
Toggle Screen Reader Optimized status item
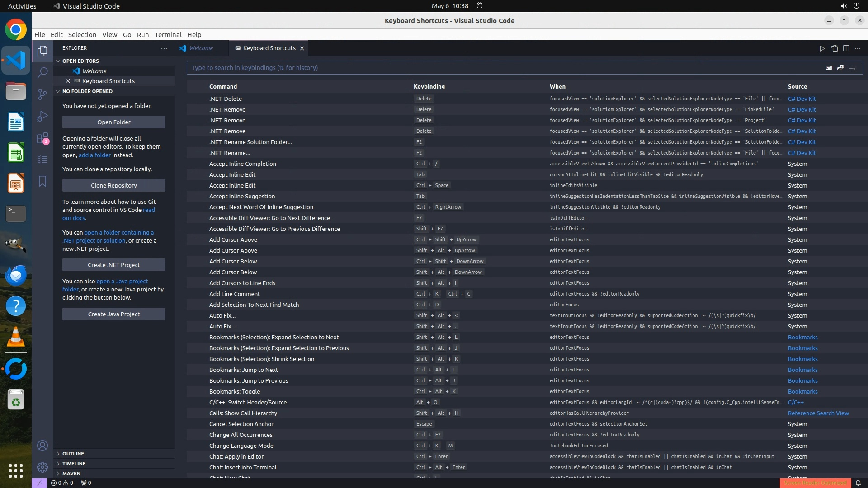click(815, 483)
